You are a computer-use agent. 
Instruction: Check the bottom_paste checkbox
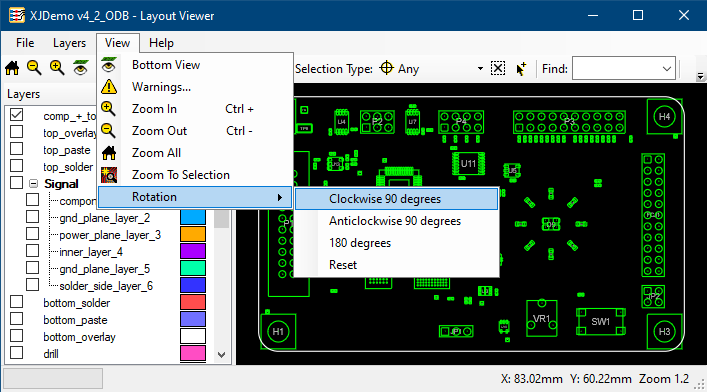click(17, 318)
